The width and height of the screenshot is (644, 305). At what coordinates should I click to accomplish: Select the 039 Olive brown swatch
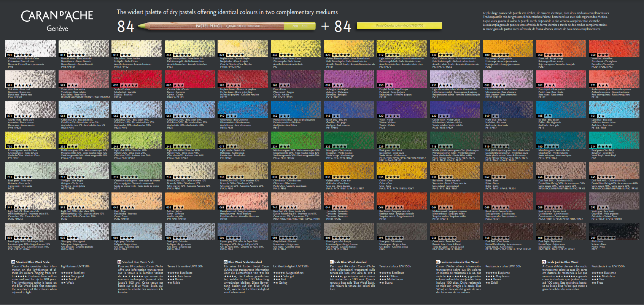click(x=296, y=170)
